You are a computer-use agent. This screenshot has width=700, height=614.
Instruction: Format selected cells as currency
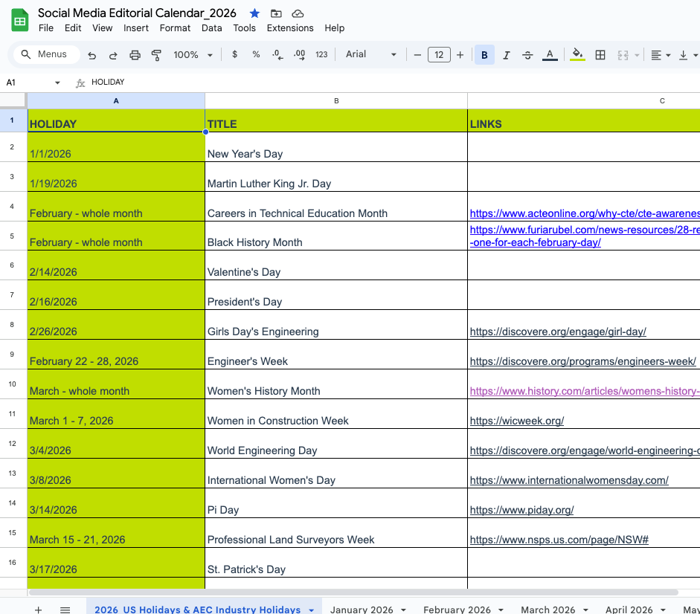(234, 54)
